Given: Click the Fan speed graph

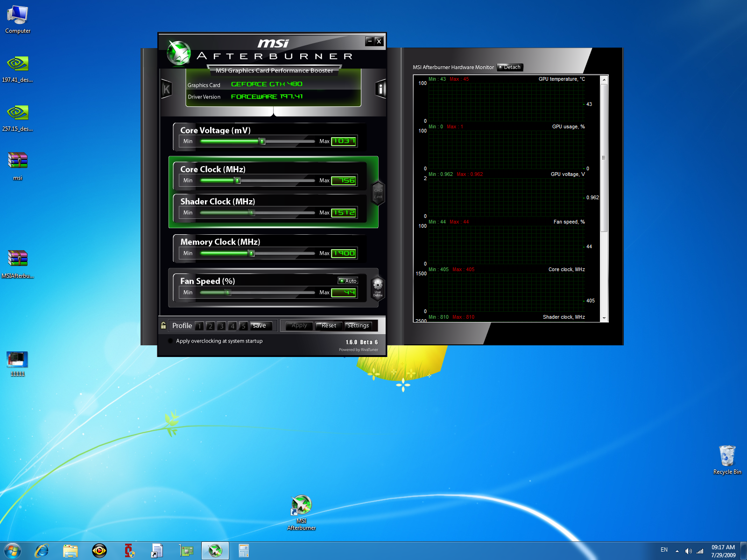Looking at the screenshot, I should [x=506, y=245].
